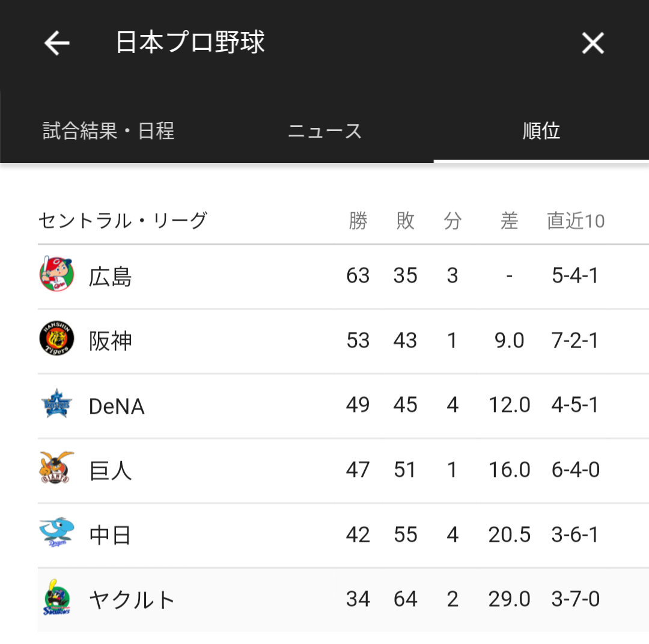This screenshot has width=649, height=644.
Task: Click the Hiroshima Carp team logo
Action: (x=56, y=274)
